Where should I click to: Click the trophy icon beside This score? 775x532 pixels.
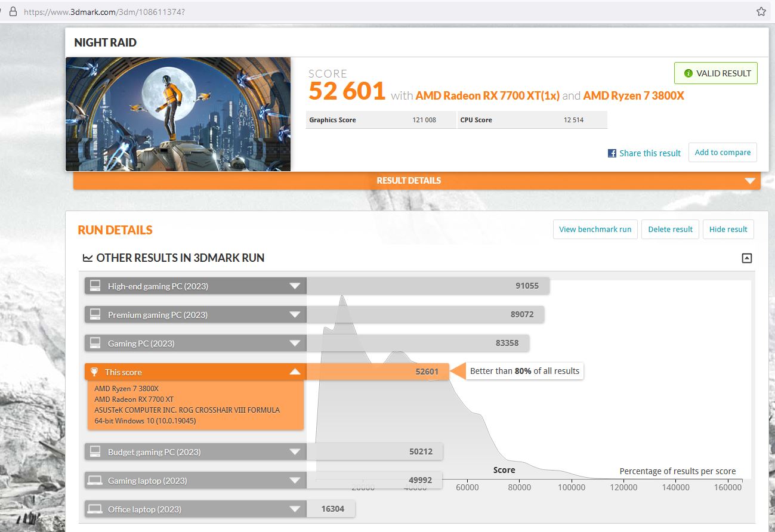[94, 372]
